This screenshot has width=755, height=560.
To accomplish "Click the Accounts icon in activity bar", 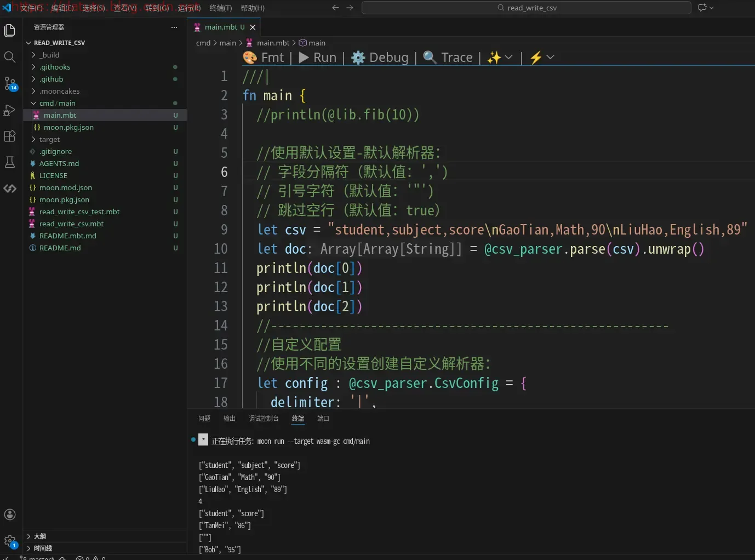I will (9, 515).
